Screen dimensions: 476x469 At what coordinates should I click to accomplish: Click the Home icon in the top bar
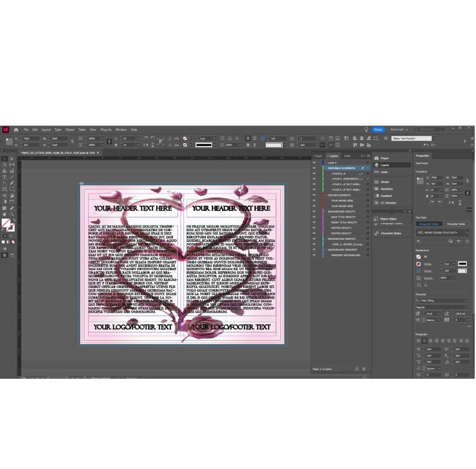(16, 130)
